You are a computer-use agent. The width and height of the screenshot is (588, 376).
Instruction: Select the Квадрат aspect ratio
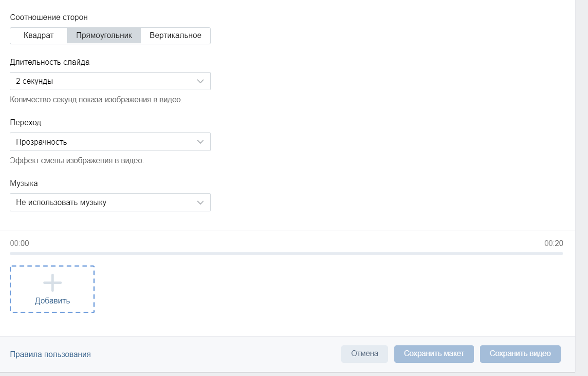click(x=38, y=36)
